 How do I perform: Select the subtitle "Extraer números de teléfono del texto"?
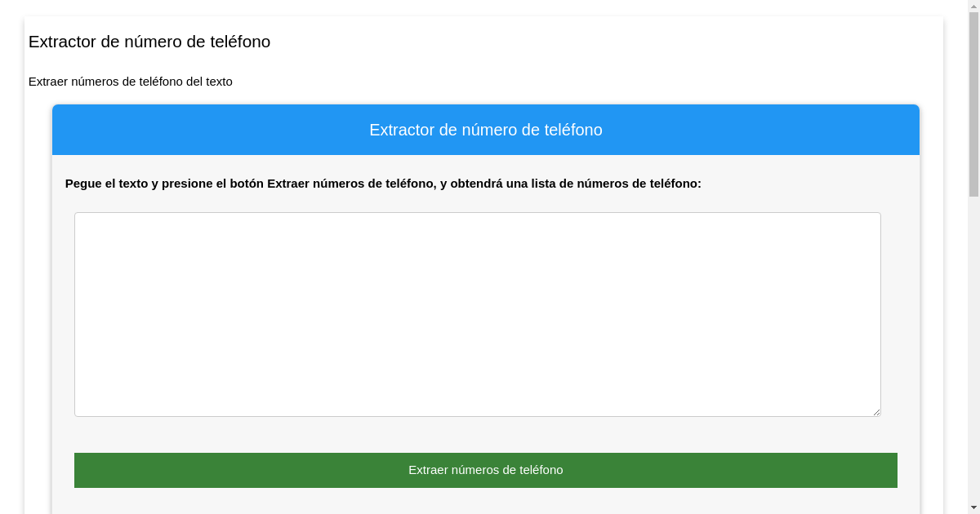[130, 82]
